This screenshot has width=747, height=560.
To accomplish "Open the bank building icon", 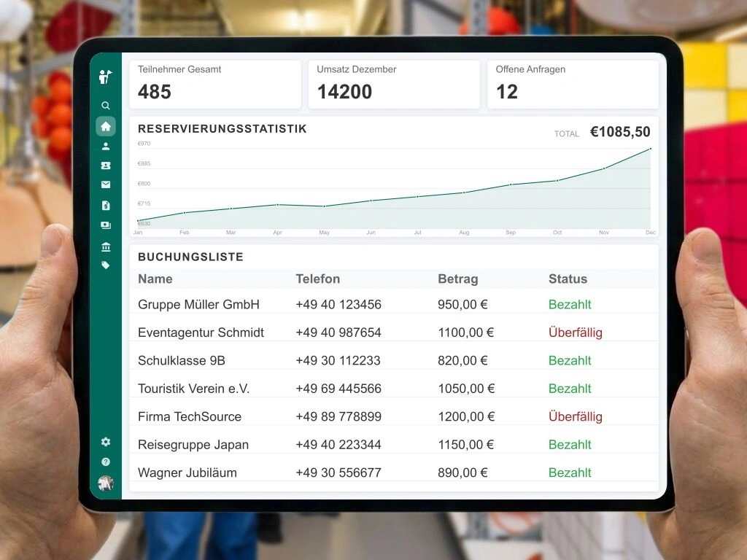I will [x=106, y=246].
